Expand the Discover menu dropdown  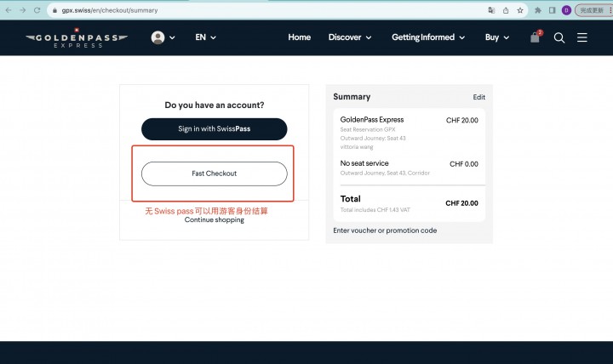tap(350, 37)
